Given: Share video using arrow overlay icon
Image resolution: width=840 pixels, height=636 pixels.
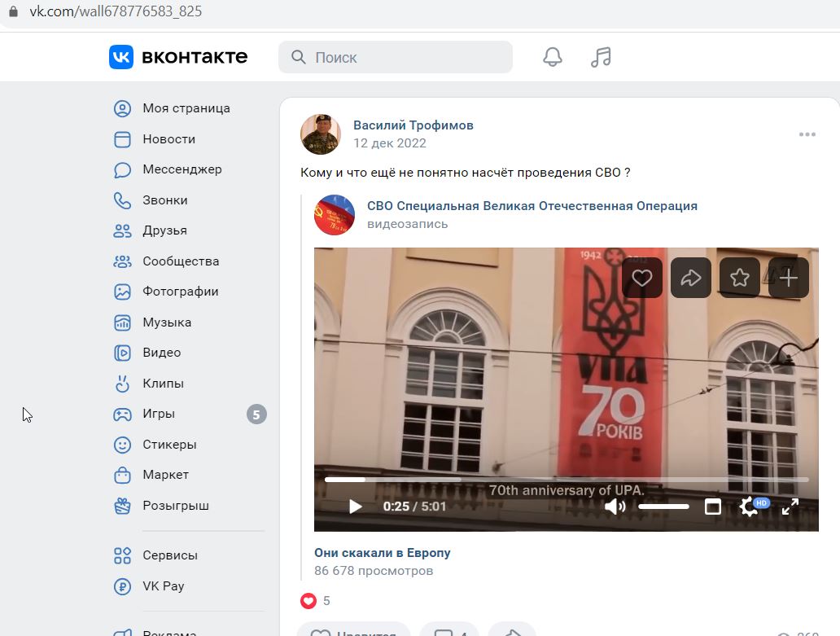Looking at the screenshot, I should pyautogui.click(x=690, y=278).
